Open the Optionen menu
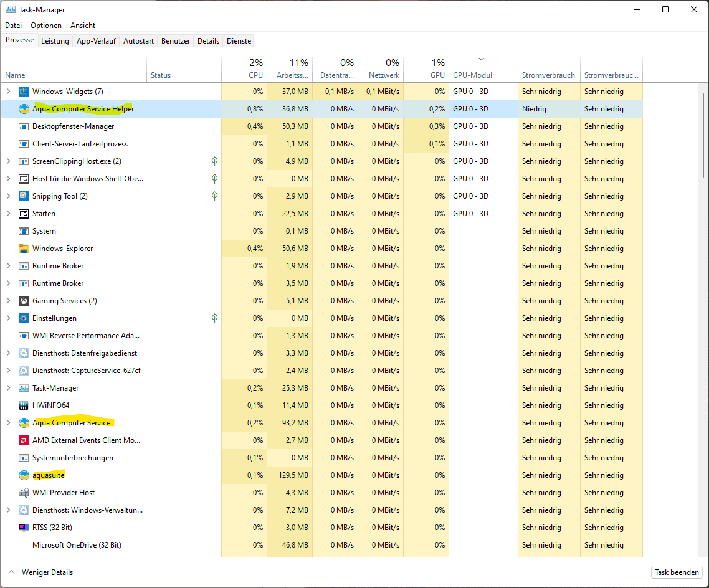The width and height of the screenshot is (709, 588). point(46,26)
